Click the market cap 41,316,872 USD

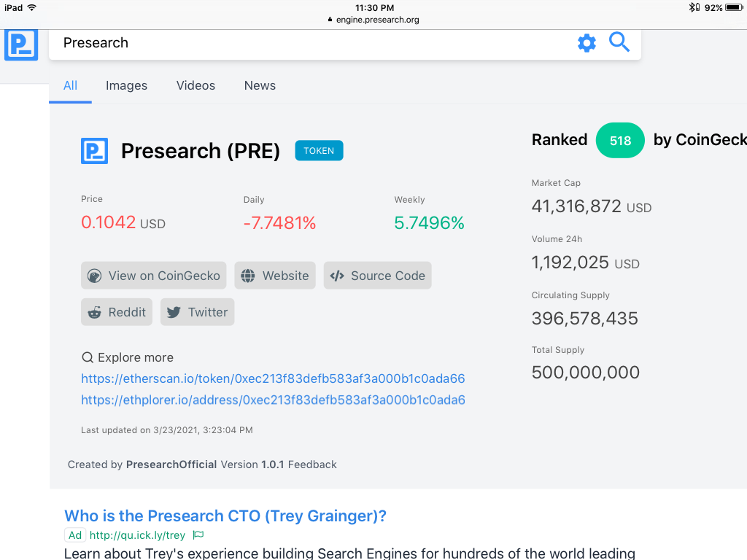point(592,206)
